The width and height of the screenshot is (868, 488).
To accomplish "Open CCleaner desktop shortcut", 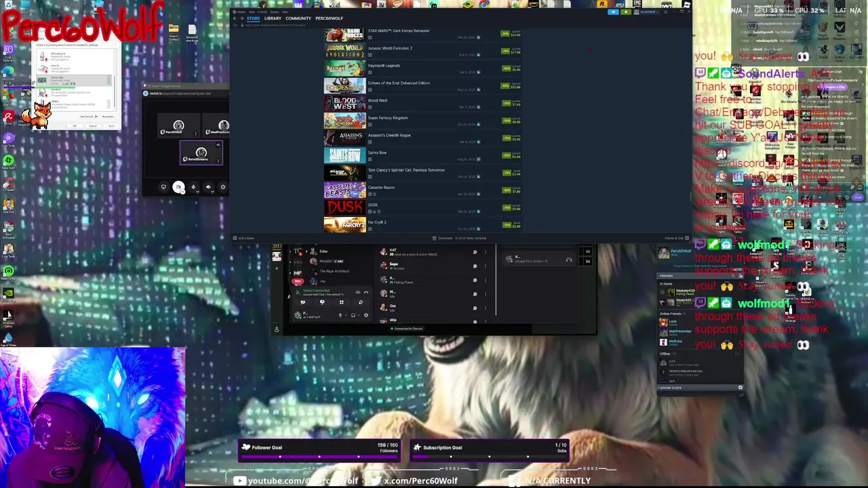I will coord(8,186).
